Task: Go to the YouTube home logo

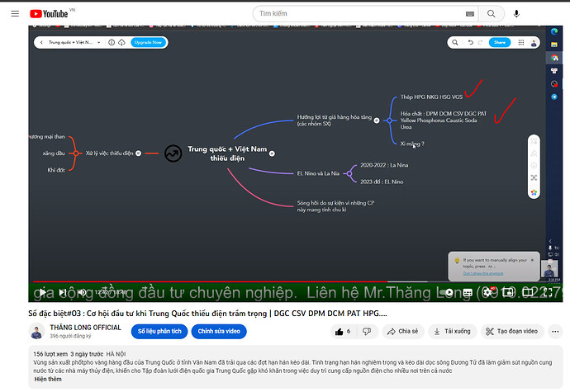Action: point(49,14)
